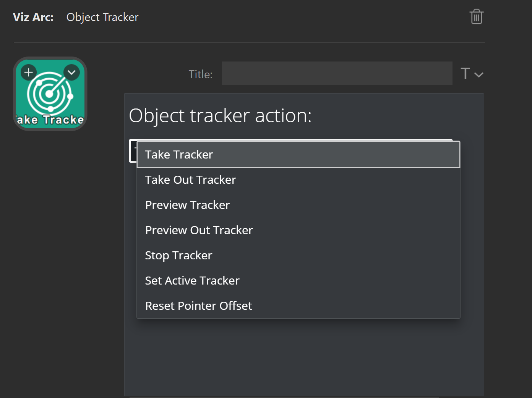Select the Take Tracker action thumbnail

point(50,94)
